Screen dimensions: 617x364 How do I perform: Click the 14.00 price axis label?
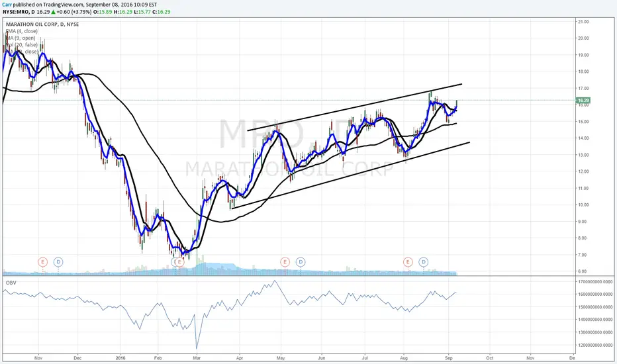tap(583, 138)
